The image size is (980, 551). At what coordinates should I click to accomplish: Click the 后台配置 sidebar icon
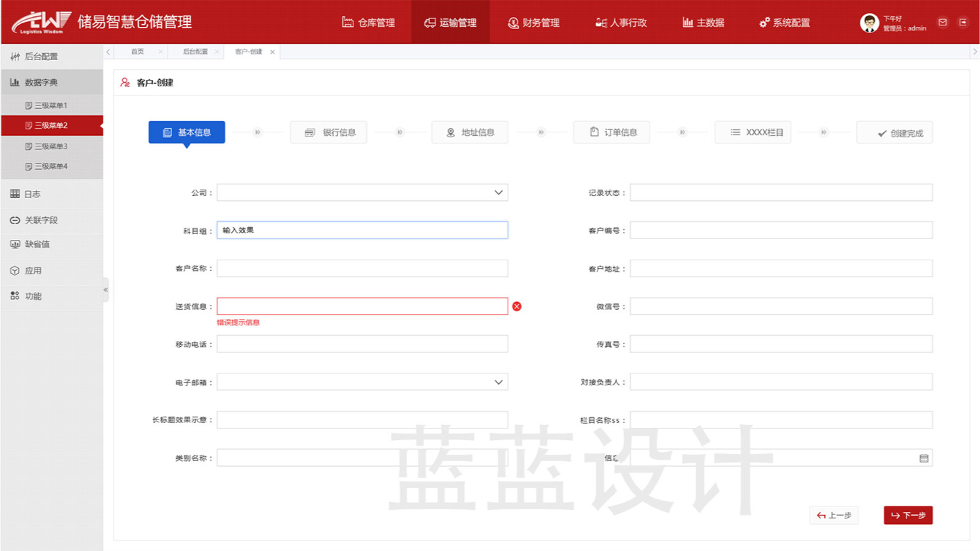pos(16,56)
